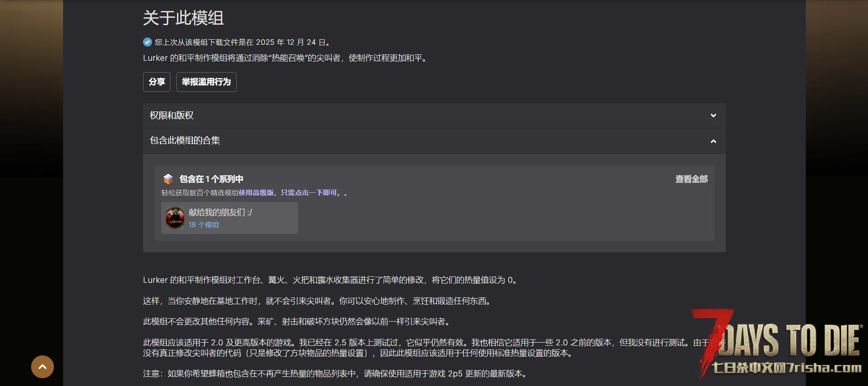Viewport: 868px width, 386px height.
Task: Click the last-download date notice text
Action: pyautogui.click(x=242, y=42)
